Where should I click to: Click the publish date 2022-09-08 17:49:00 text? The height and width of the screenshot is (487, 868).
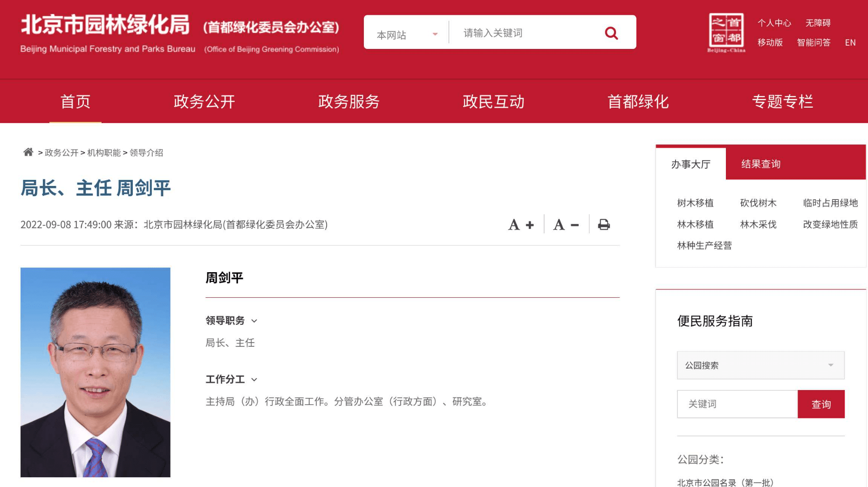(66, 225)
